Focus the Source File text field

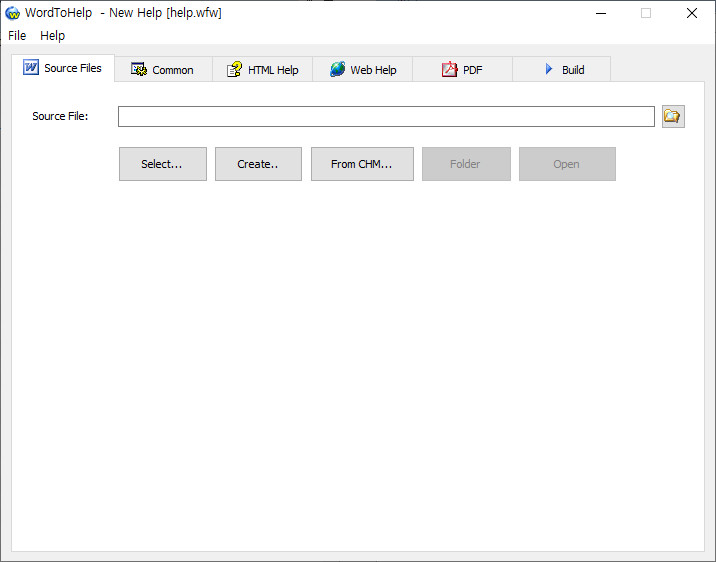click(x=386, y=116)
